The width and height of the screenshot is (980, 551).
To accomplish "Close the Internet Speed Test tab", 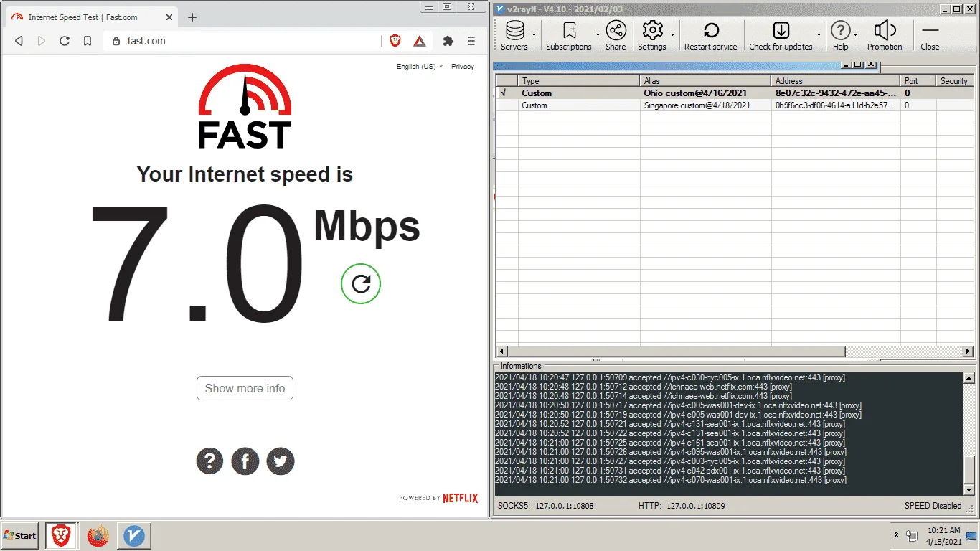I will point(170,17).
